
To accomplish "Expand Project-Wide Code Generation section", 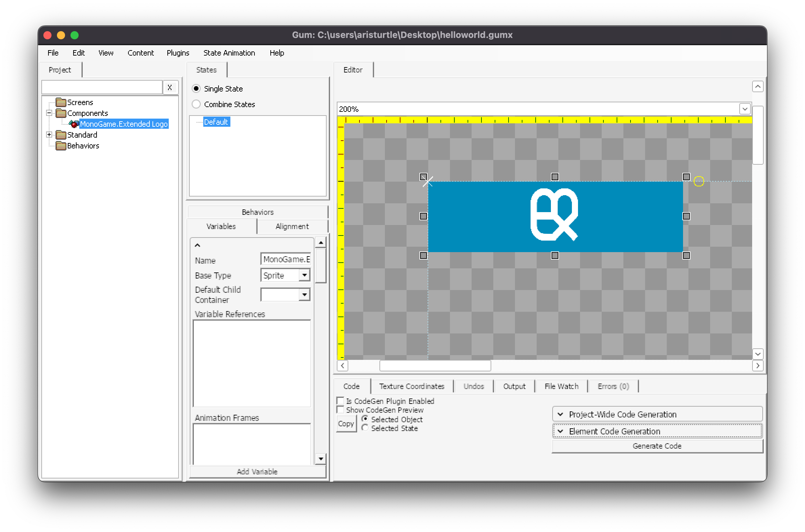I will pos(657,414).
